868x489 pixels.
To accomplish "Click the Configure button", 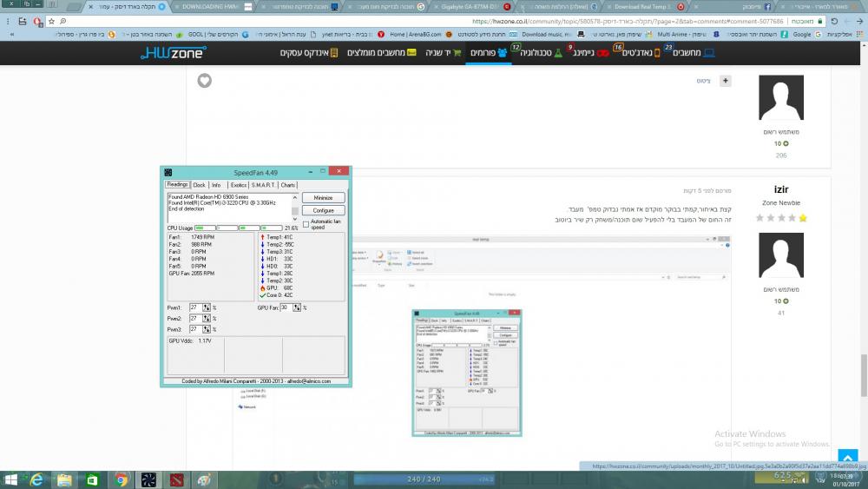I will point(323,210).
